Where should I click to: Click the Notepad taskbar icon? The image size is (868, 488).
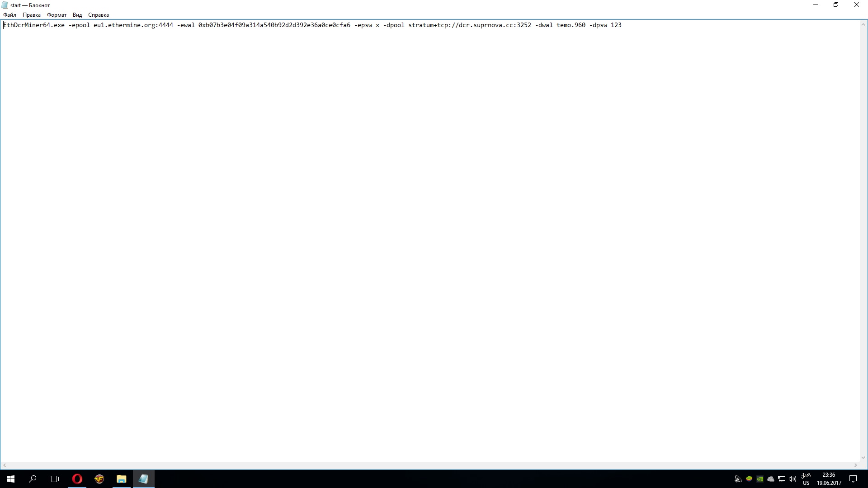(143, 479)
